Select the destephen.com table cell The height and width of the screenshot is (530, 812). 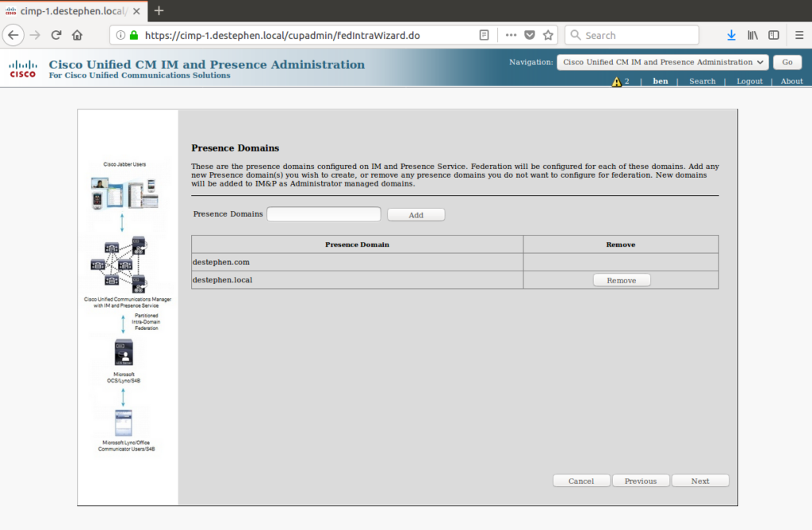(358, 262)
